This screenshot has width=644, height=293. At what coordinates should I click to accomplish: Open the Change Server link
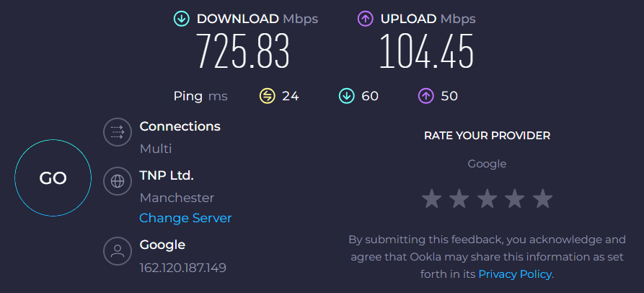click(x=185, y=218)
